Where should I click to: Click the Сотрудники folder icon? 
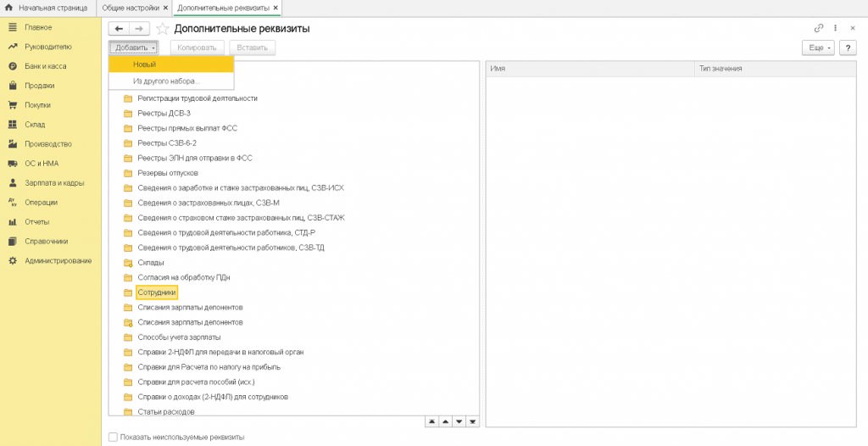click(x=128, y=293)
